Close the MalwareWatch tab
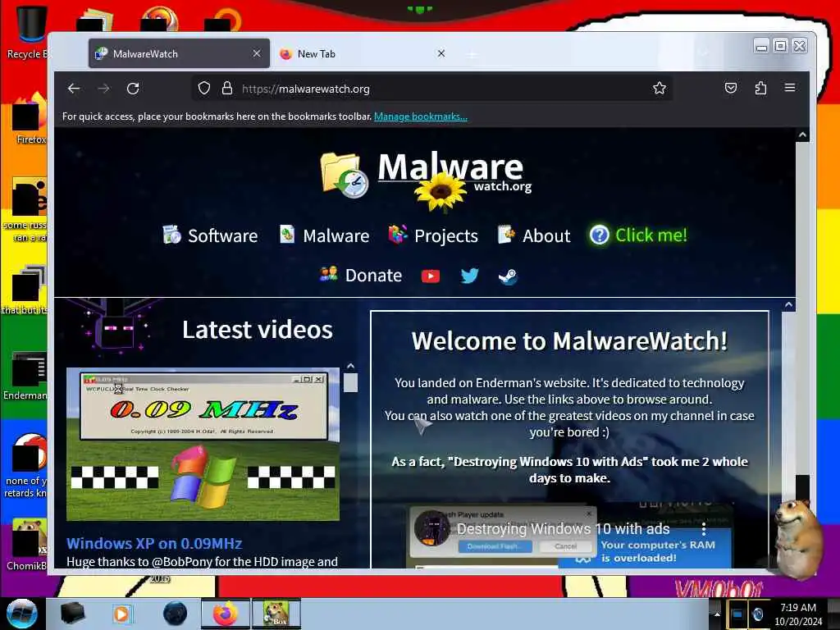This screenshot has width=840, height=630. coord(257,53)
